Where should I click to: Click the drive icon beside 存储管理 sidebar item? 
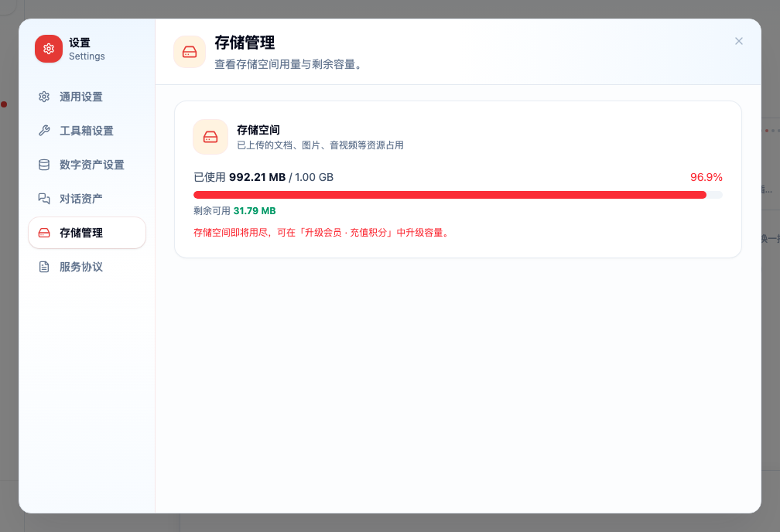coord(44,233)
